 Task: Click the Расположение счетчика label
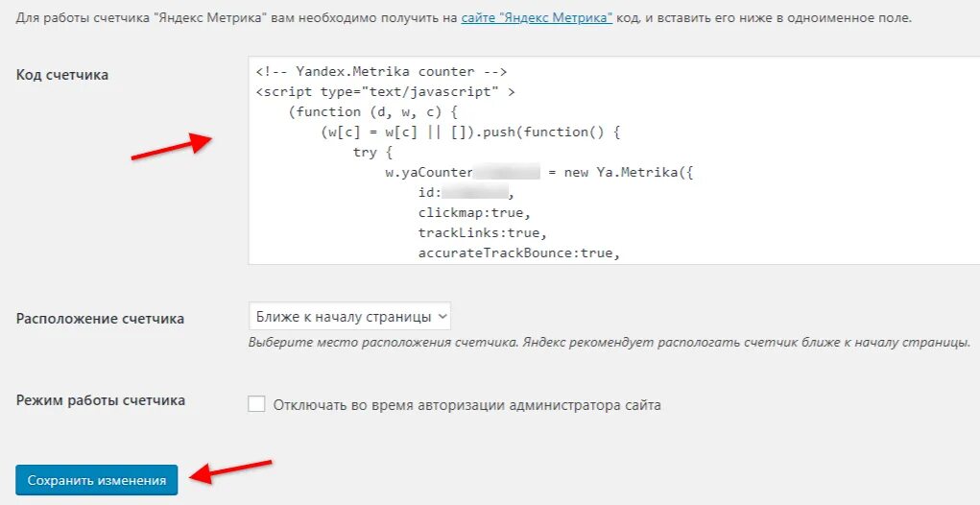[x=100, y=318]
